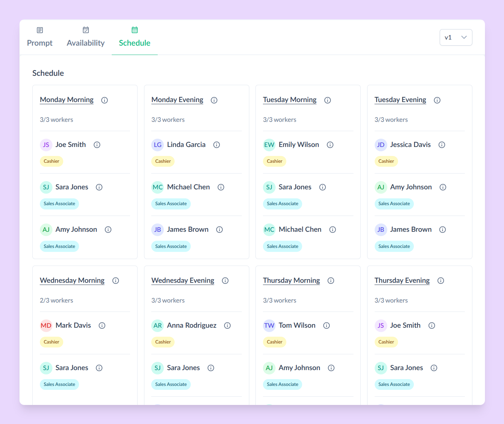Show details for Michael Chen in Monday Evening

[x=221, y=187]
